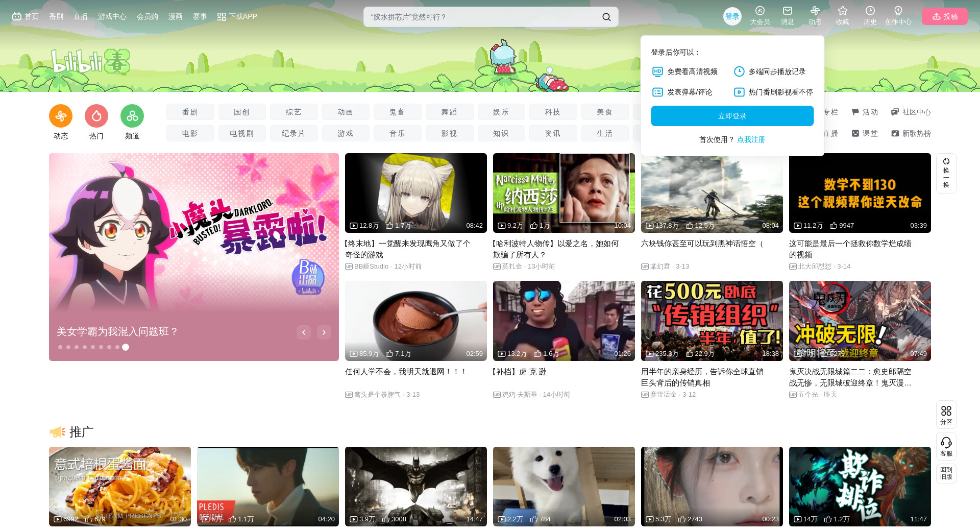
Task: Go to next banner slide arrow
Action: 324,332
